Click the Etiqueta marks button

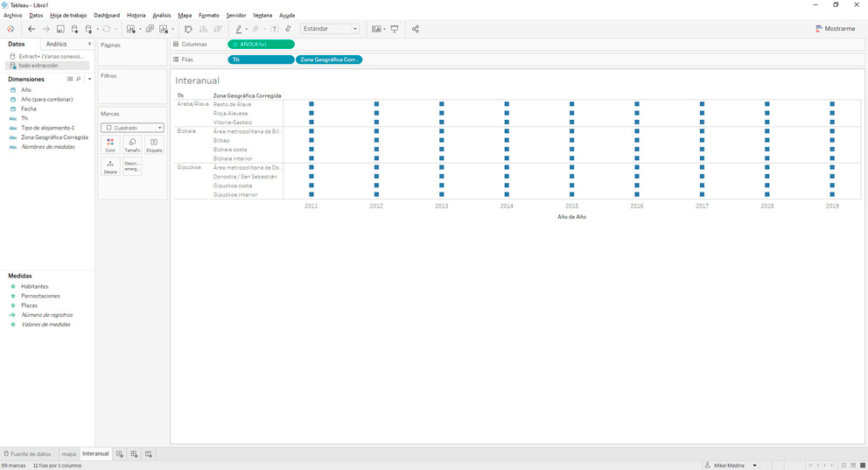tap(154, 144)
